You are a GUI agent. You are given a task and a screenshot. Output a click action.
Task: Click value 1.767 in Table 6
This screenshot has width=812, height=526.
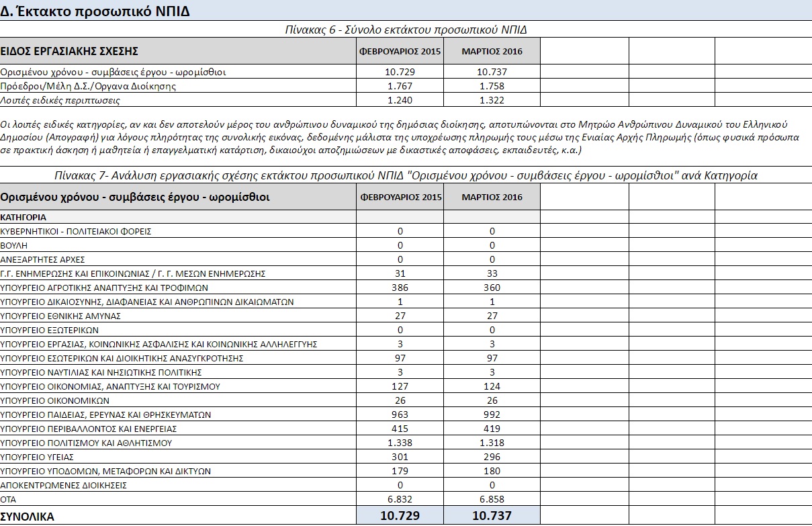[x=400, y=86]
